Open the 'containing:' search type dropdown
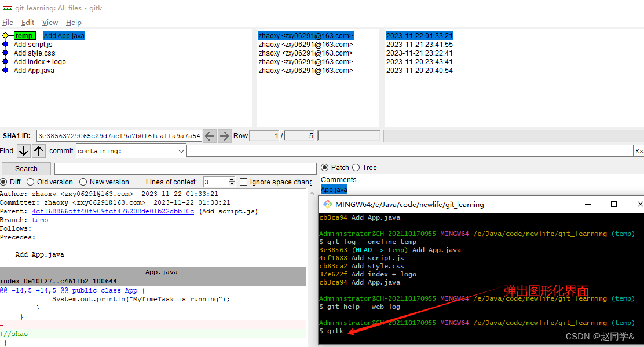The image size is (644, 347). [181, 151]
